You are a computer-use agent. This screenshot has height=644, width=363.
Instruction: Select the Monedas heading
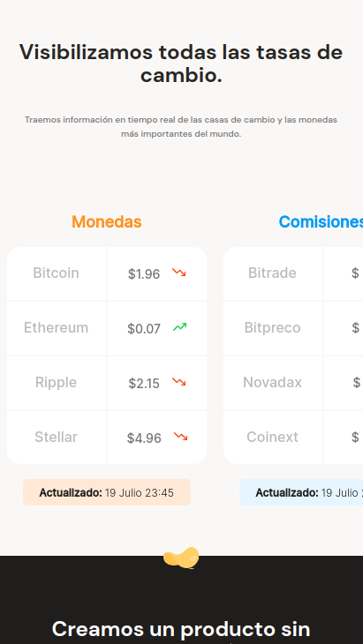107,221
